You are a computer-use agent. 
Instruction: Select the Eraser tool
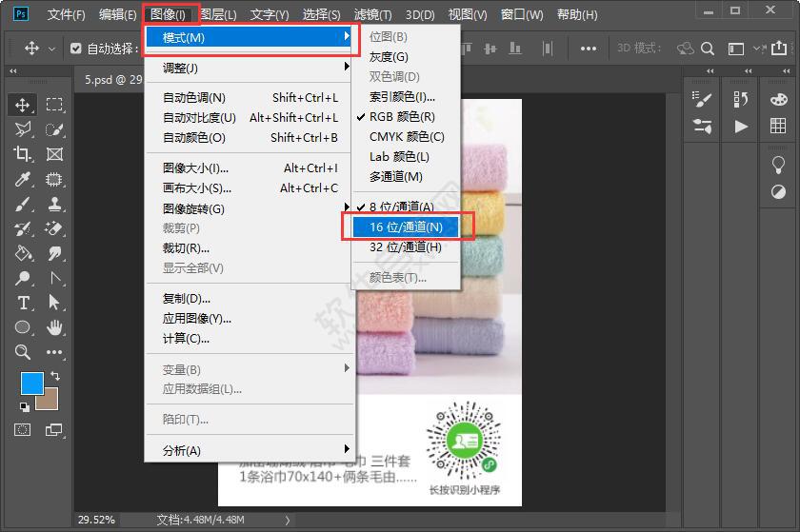pos(54,228)
